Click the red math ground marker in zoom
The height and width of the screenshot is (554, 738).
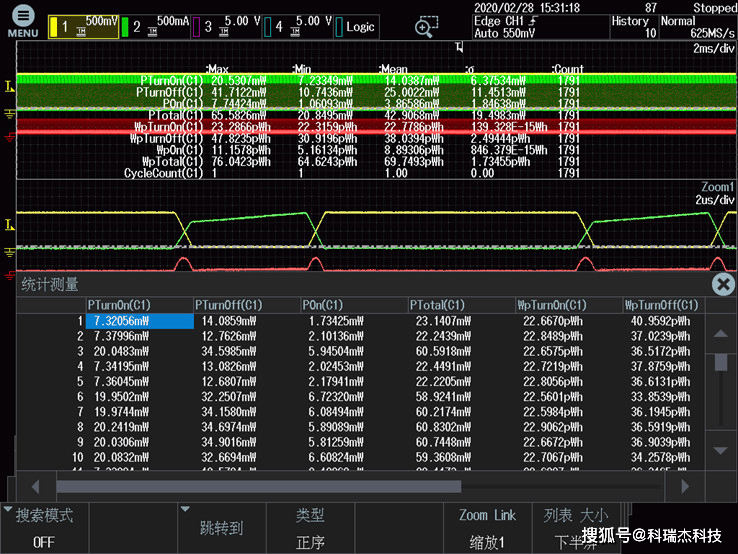9,276
